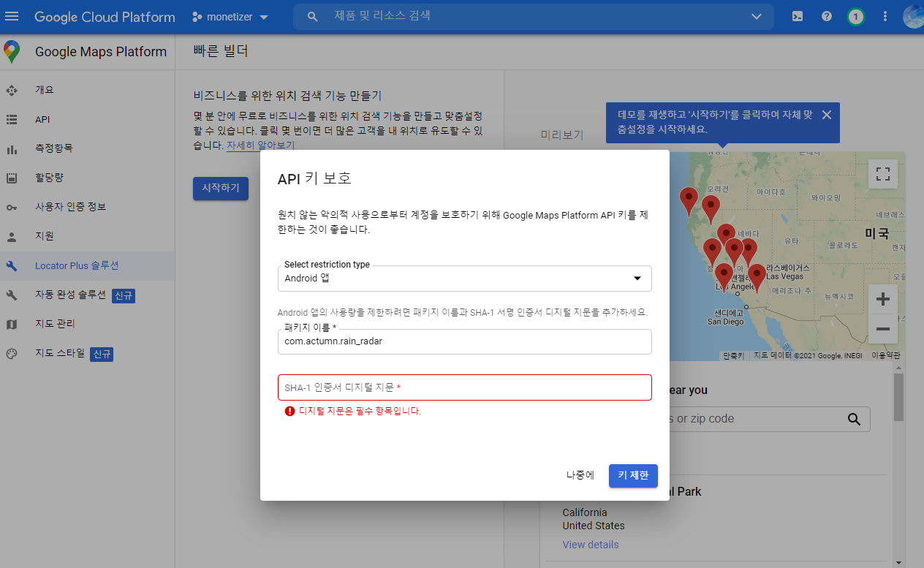924x568 pixels.
Task: Click the key icon for 사용자 인증 정보
Action: [12, 208]
